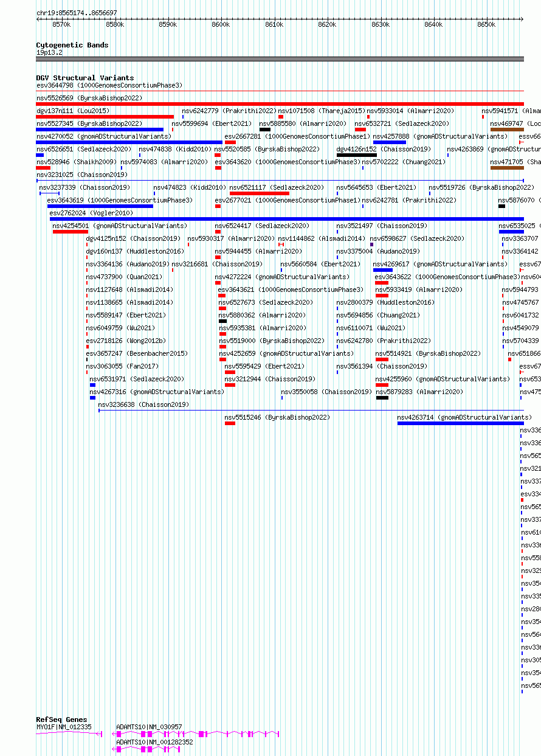Select the Cytogenetic Bands track title
The width and height of the screenshot is (541, 756).
click(x=72, y=45)
